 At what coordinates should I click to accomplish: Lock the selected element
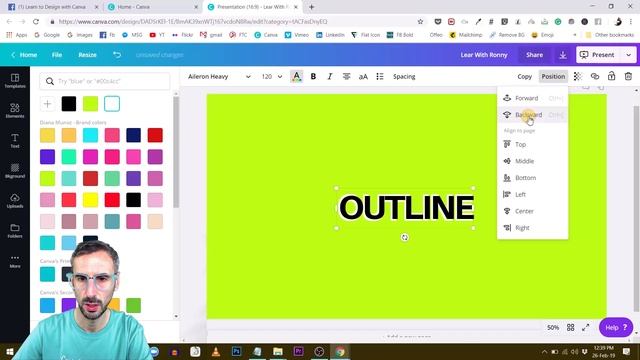tap(611, 76)
